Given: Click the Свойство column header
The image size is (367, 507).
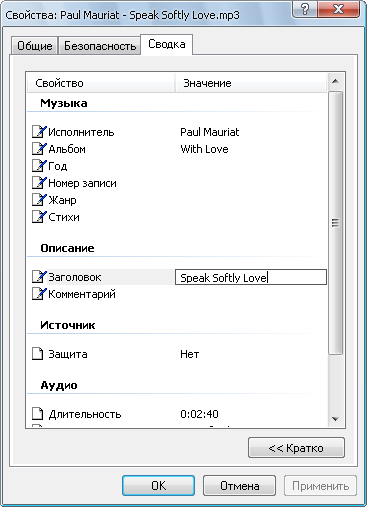Looking at the screenshot, I should (x=101, y=83).
